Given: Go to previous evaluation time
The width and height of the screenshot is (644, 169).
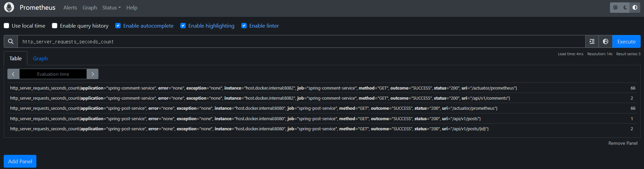Looking at the screenshot, I should [x=13, y=74].
